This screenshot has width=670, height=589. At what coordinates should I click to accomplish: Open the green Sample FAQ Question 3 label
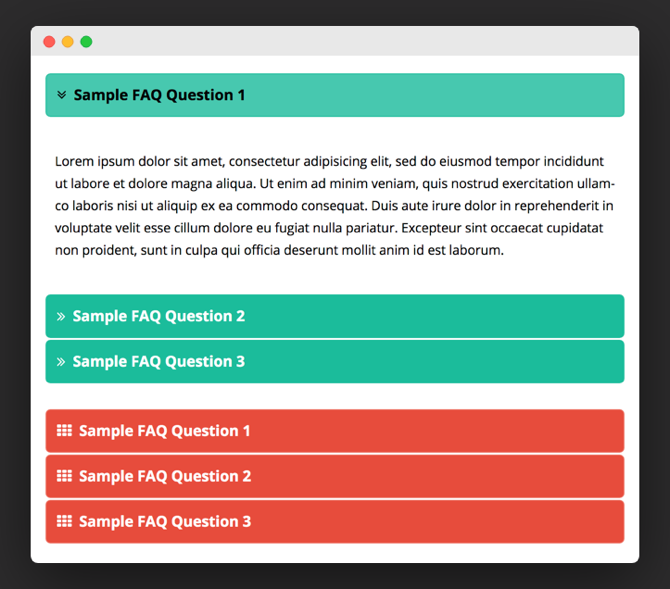pos(159,362)
